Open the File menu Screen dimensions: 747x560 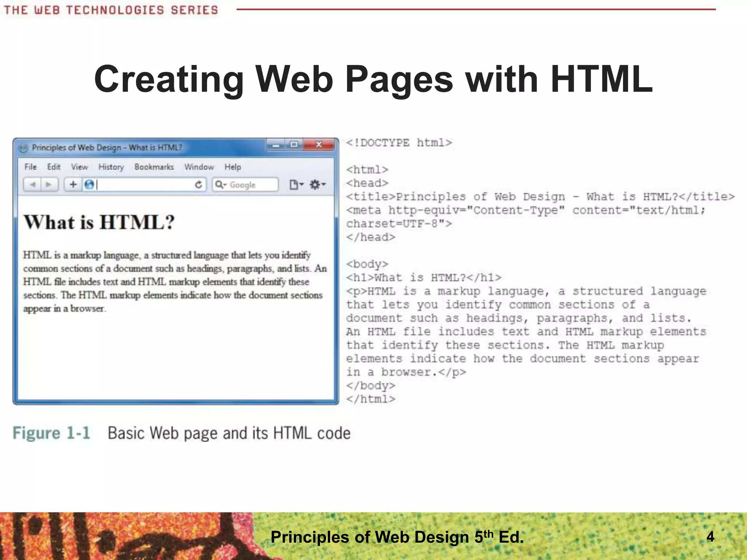(31, 167)
